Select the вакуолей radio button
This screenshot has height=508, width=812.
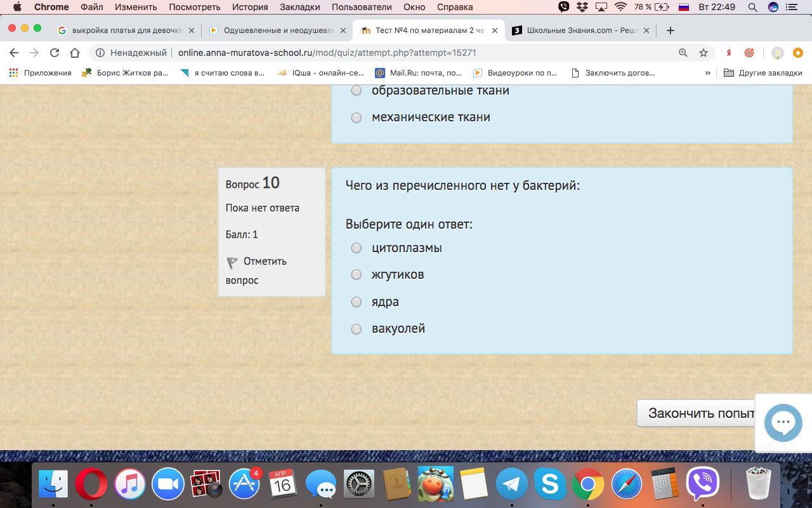point(357,329)
